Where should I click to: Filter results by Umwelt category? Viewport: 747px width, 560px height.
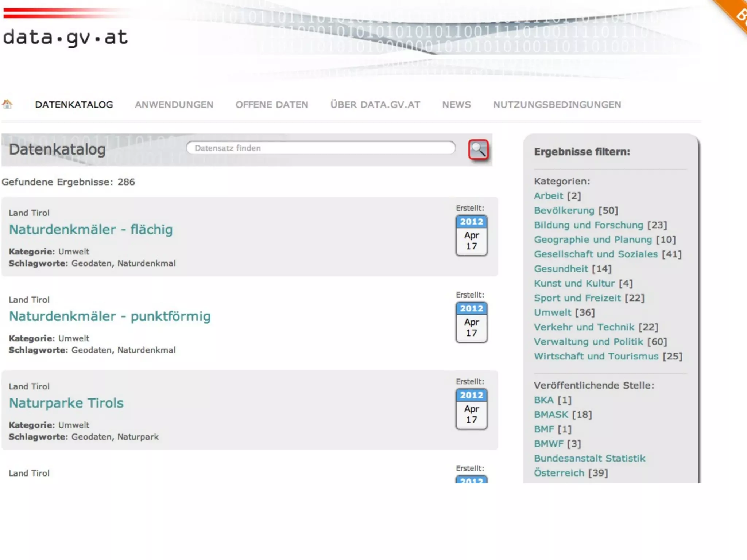(553, 312)
